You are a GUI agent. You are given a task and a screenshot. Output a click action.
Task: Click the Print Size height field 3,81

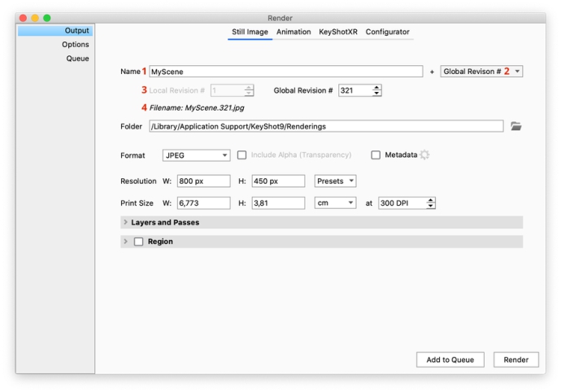click(278, 203)
